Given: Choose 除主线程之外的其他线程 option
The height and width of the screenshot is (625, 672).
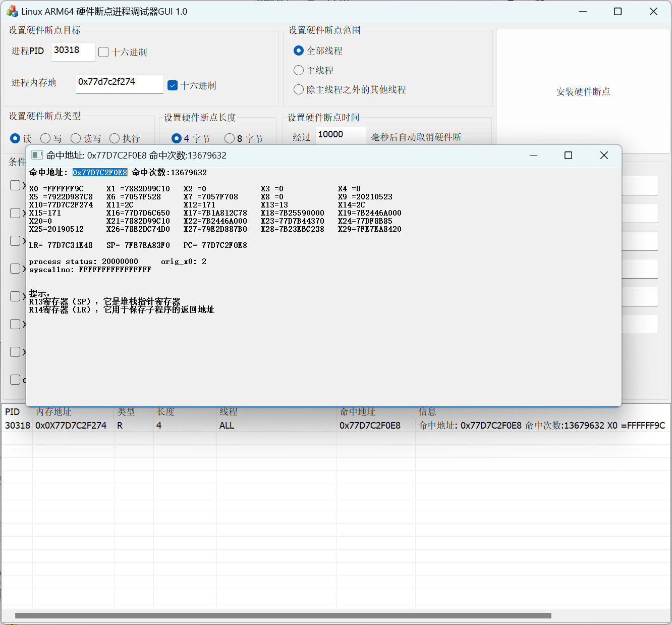Looking at the screenshot, I should 299,90.
